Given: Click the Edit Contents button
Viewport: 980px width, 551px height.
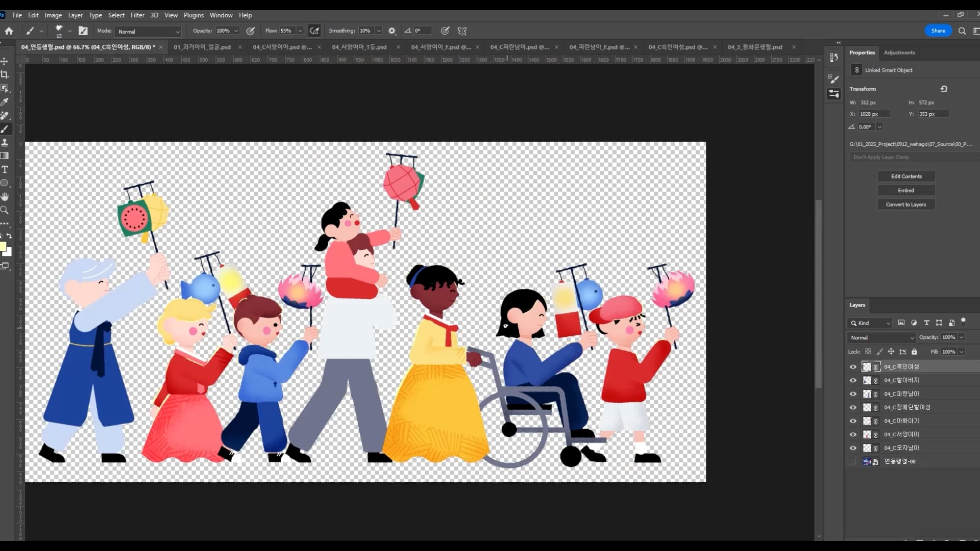Looking at the screenshot, I should 906,177.
